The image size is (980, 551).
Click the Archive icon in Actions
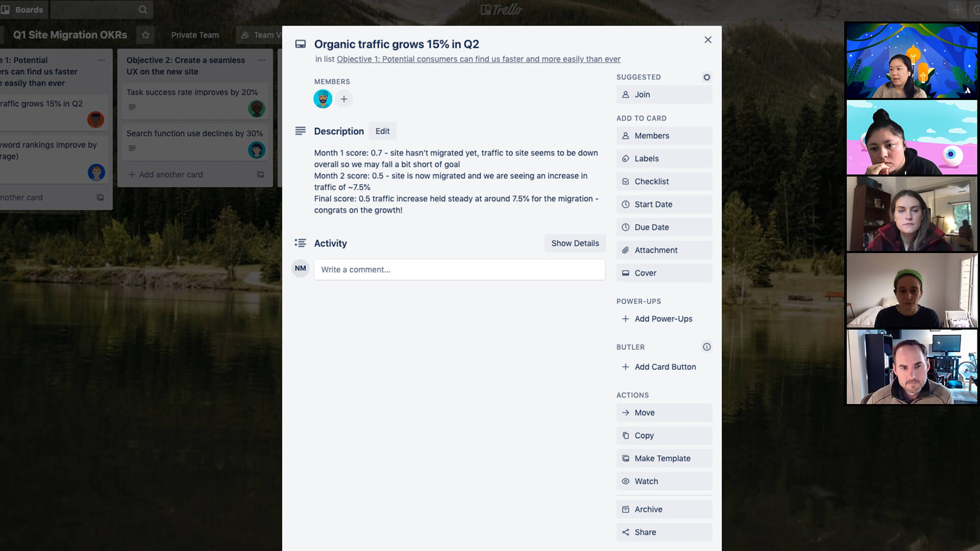point(625,509)
